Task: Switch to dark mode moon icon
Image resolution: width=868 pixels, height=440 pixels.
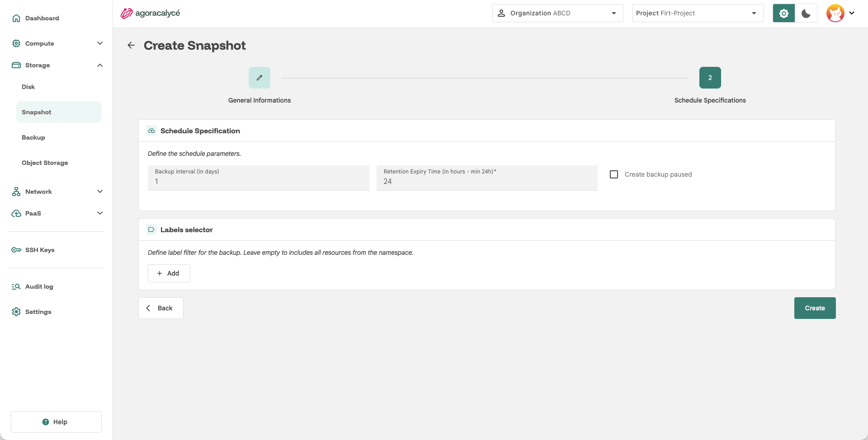Action: [x=806, y=13]
